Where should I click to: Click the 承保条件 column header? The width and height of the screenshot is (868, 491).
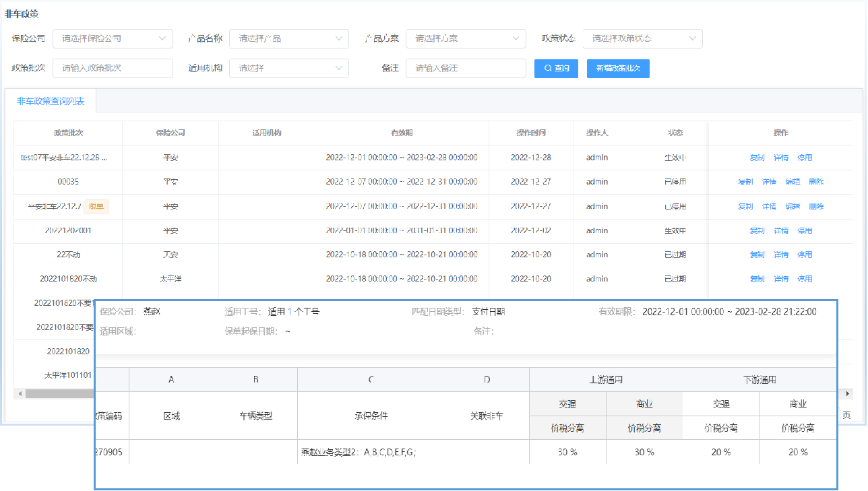371,416
